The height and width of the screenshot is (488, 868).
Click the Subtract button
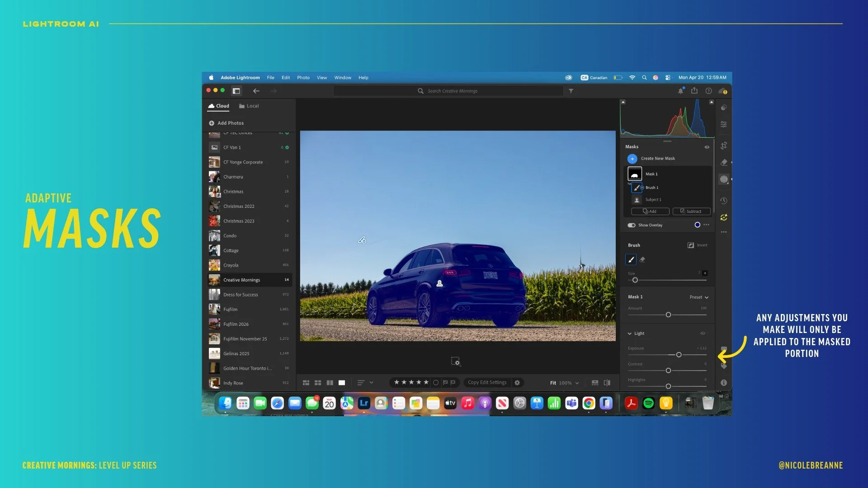coord(691,211)
